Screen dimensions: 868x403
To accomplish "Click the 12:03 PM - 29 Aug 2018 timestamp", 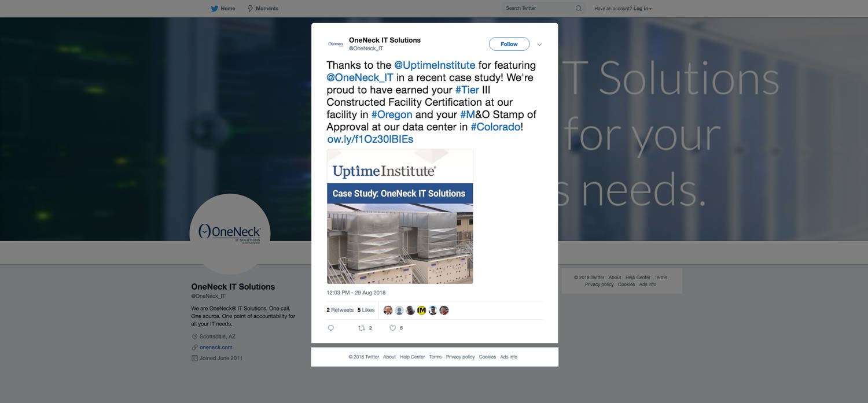I will pyautogui.click(x=356, y=293).
